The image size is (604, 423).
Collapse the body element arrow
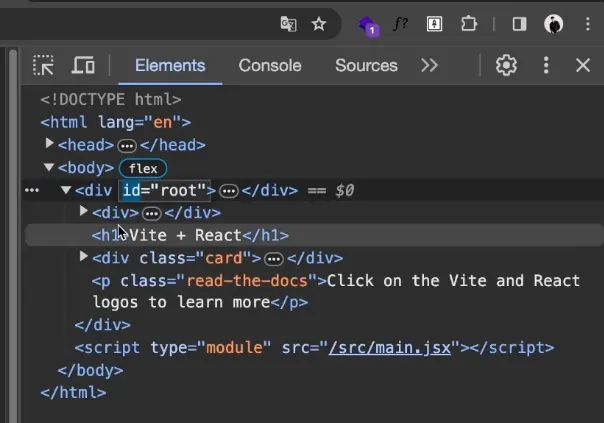coord(49,167)
